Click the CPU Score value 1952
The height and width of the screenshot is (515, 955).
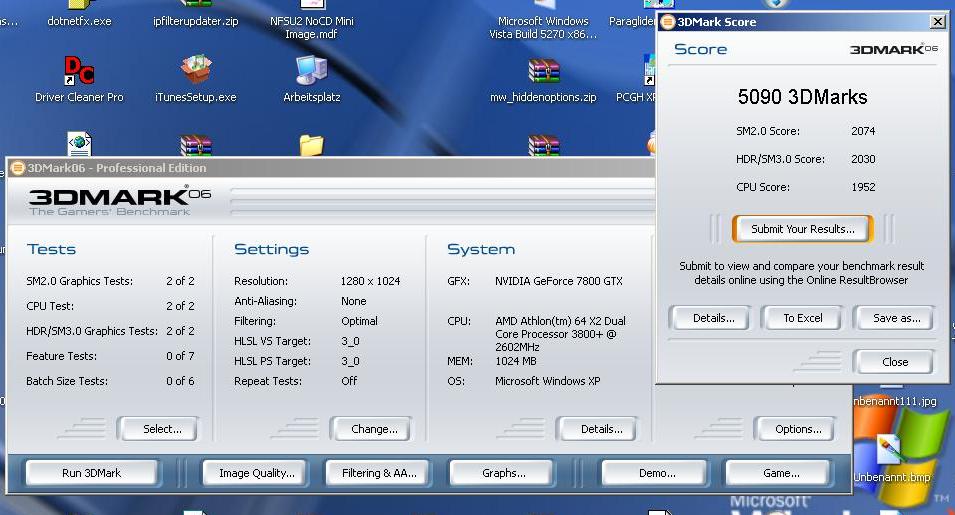pyautogui.click(x=863, y=187)
